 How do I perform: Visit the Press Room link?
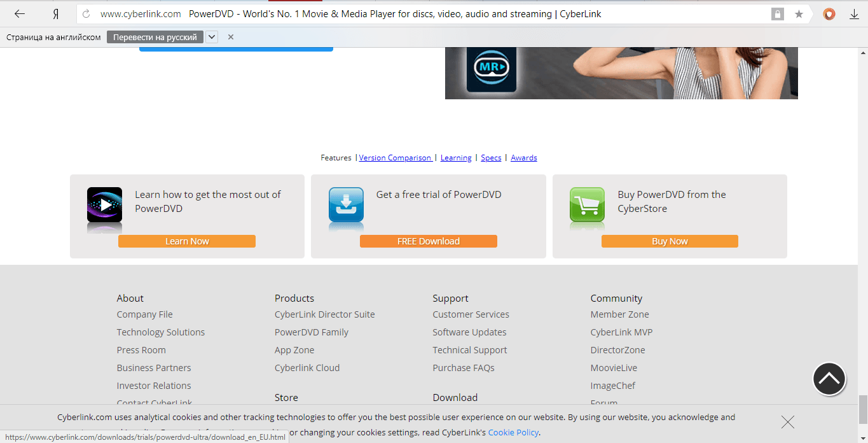coord(141,350)
